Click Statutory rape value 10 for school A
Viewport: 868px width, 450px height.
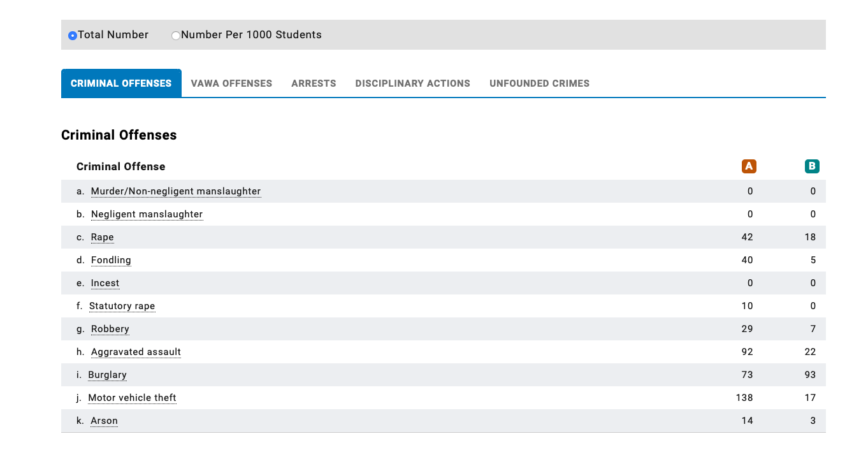tap(748, 306)
